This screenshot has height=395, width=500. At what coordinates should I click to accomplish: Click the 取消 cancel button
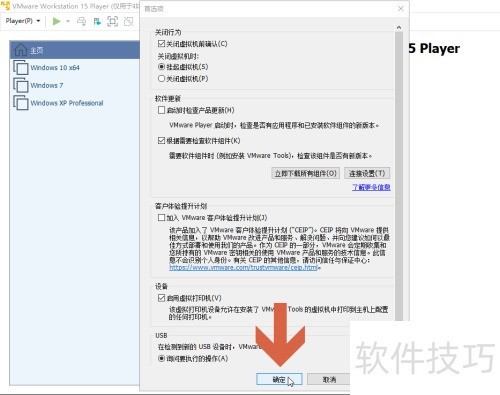coord(328,379)
